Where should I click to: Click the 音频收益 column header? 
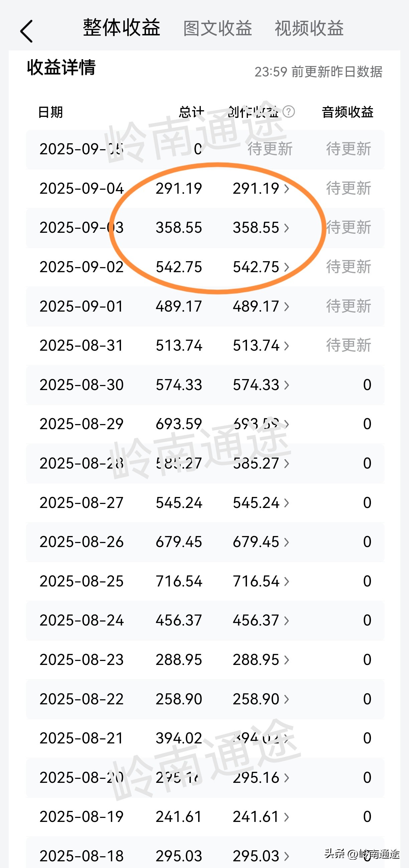pos(347,112)
